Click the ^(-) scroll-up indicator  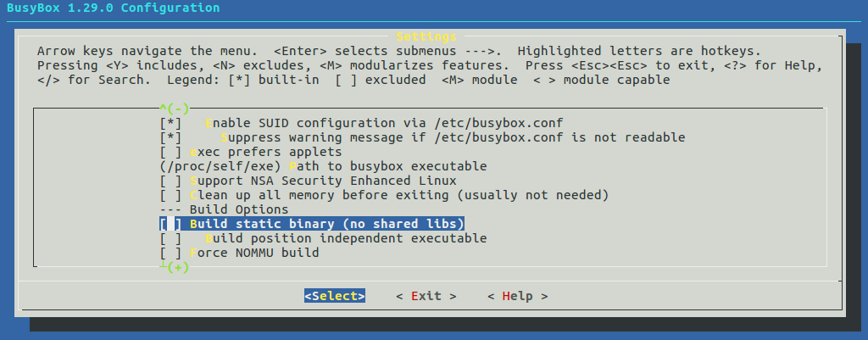tap(175, 108)
